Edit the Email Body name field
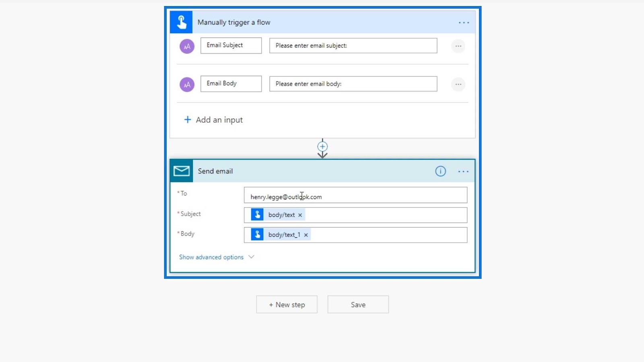 point(231,84)
